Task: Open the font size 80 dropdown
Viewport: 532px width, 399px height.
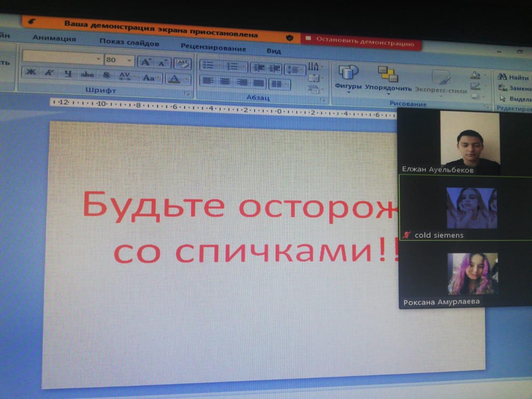Action: pos(129,61)
